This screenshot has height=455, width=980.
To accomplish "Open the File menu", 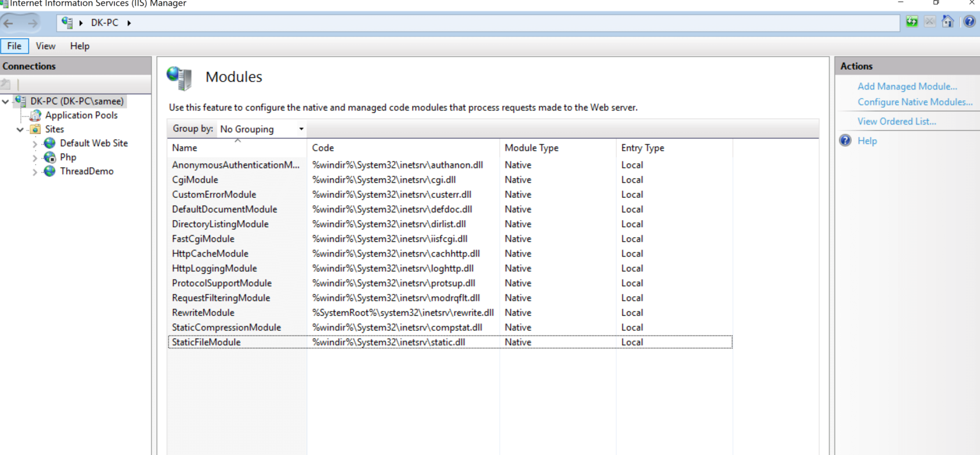I will 14,46.
